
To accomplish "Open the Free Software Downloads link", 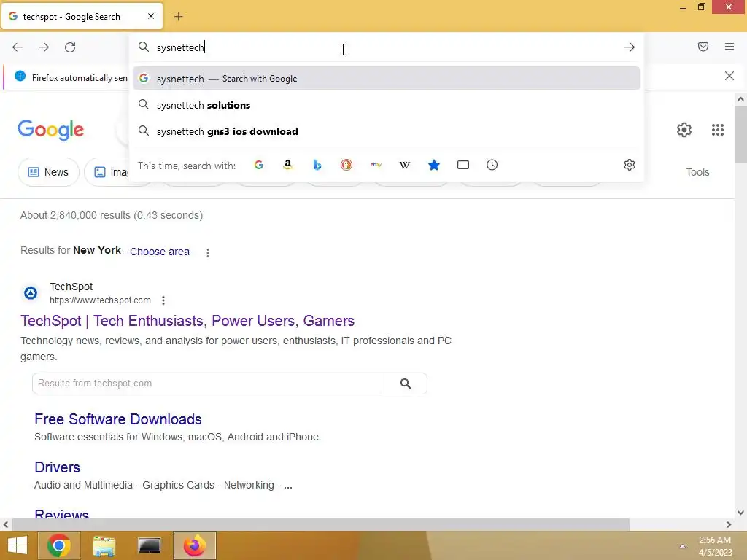I will click(x=118, y=419).
